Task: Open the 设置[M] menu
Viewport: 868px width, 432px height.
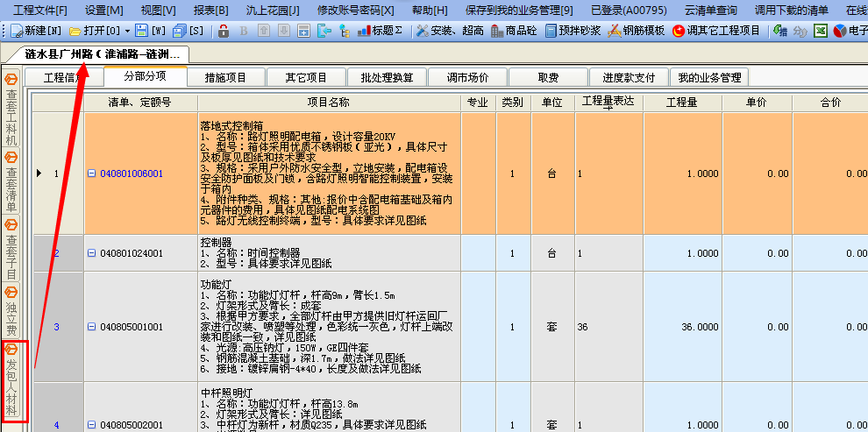Action: pos(104,11)
